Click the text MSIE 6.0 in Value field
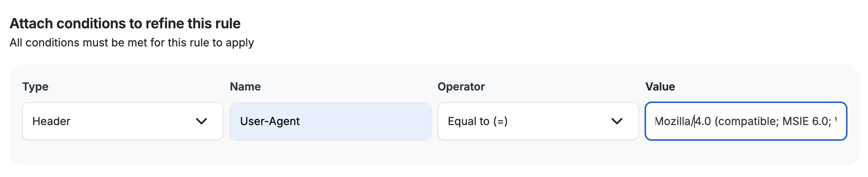868x177 pixels. pyautogui.click(x=806, y=121)
